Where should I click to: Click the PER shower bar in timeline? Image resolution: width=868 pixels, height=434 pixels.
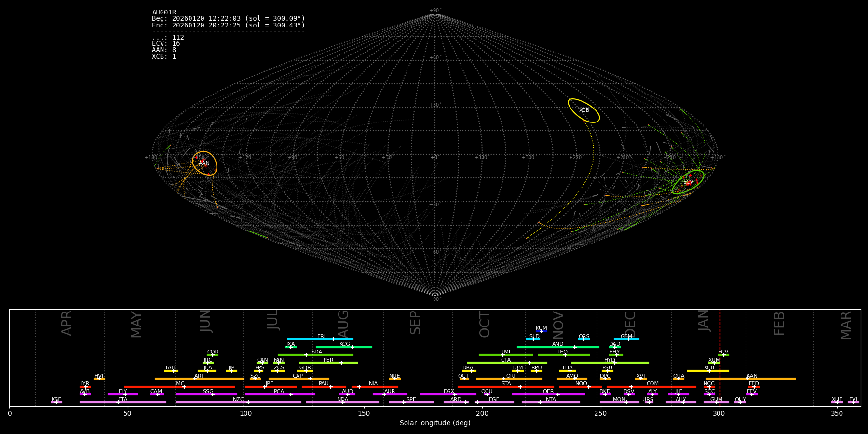coord(328,363)
